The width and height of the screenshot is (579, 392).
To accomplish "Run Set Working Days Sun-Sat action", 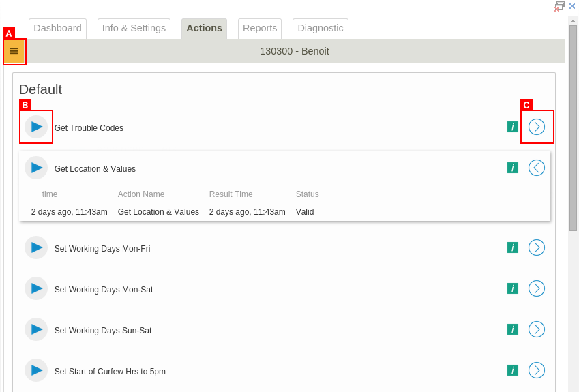I will (x=36, y=329).
